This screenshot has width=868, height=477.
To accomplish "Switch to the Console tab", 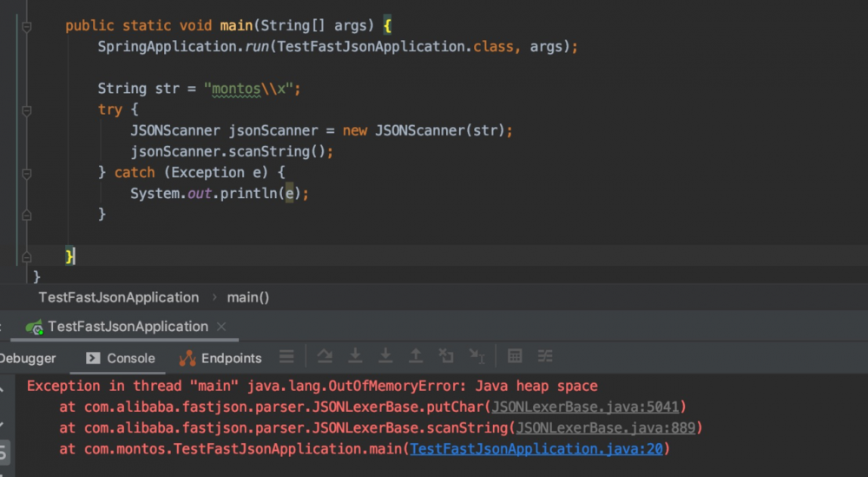I will point(121,359).
